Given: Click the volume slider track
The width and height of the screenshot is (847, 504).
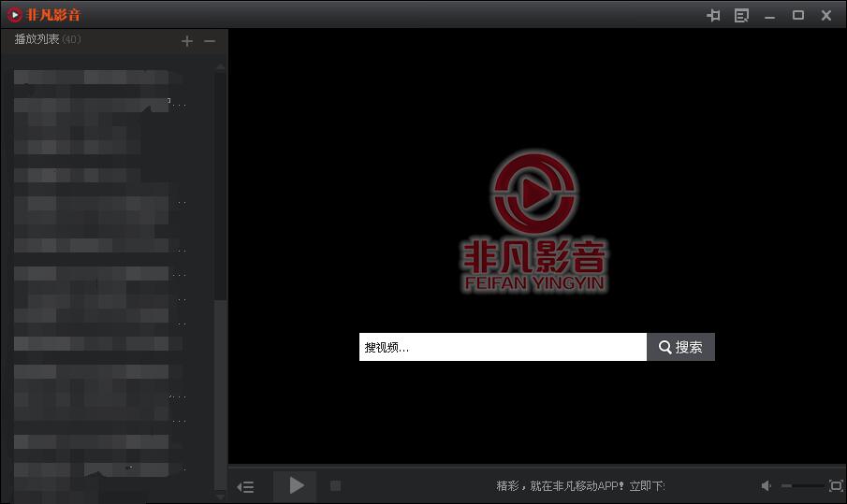Looking at the screenshot, I should (802, 486).
